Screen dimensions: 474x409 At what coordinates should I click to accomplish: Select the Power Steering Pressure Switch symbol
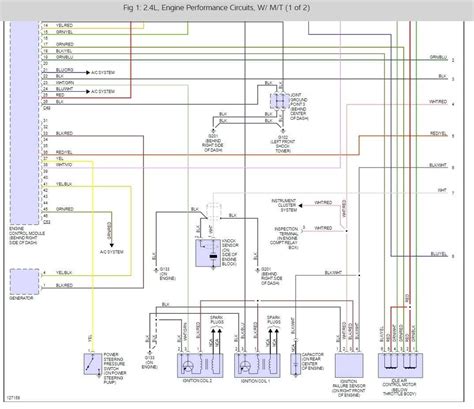93,364
